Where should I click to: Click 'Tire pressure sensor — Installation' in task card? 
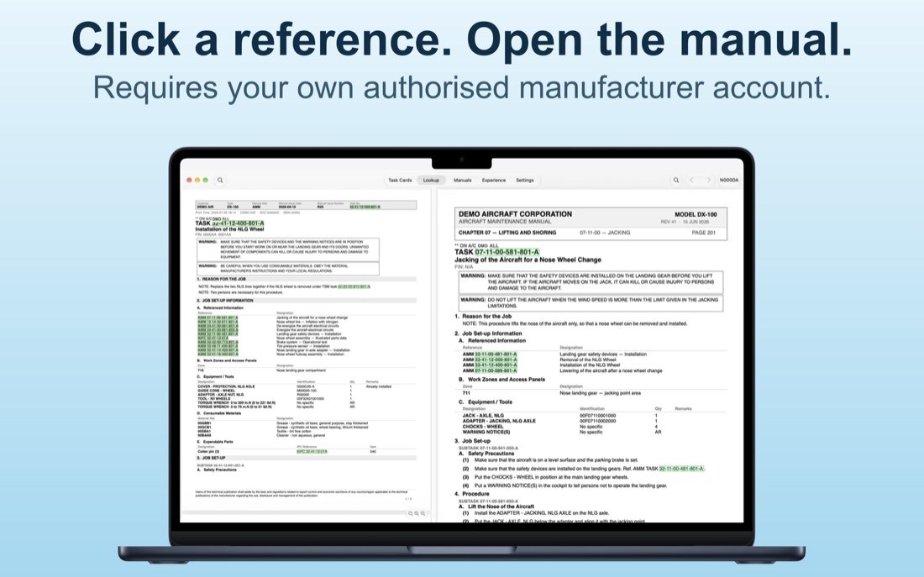point(303,346)
